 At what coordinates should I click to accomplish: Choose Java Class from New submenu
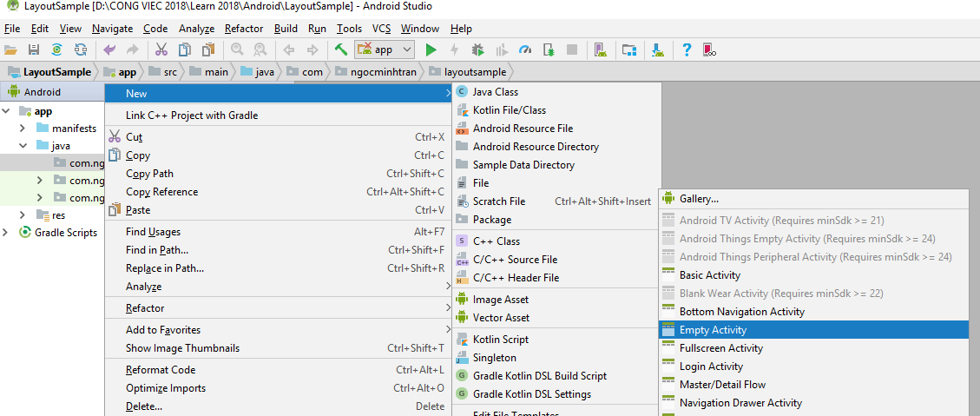click(x=495, y=92)
